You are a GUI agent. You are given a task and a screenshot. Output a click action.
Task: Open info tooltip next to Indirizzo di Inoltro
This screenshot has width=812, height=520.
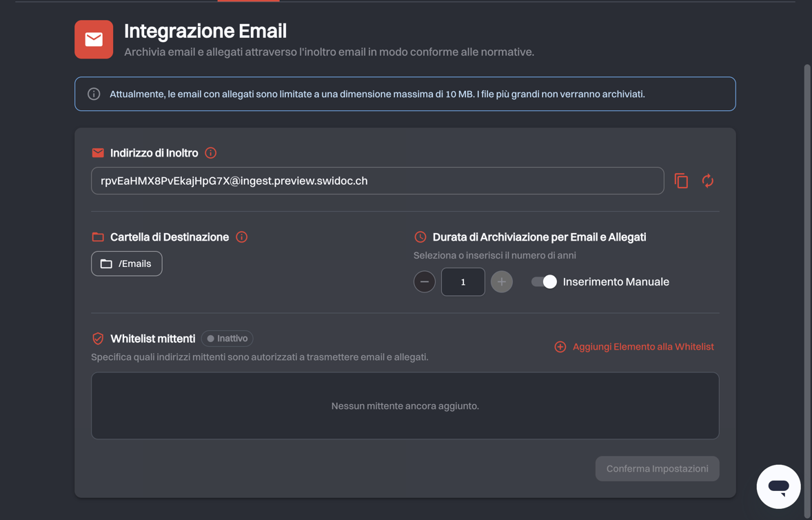(x=210, y=153)
